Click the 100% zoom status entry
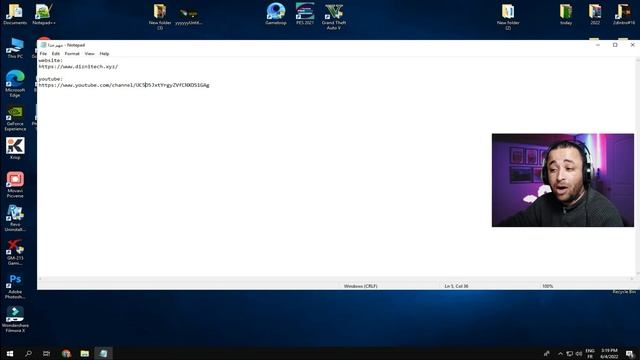This screenshot has width=640, height=360. coord(548,286)
